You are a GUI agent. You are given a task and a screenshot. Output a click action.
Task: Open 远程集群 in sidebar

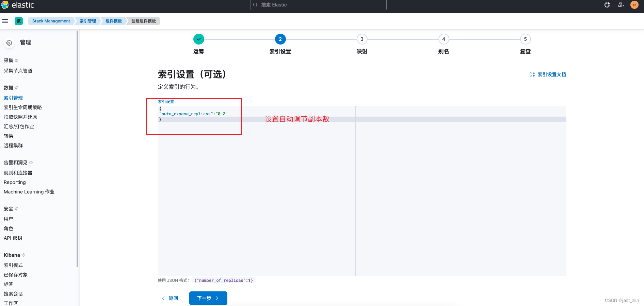tap(13, 146)
